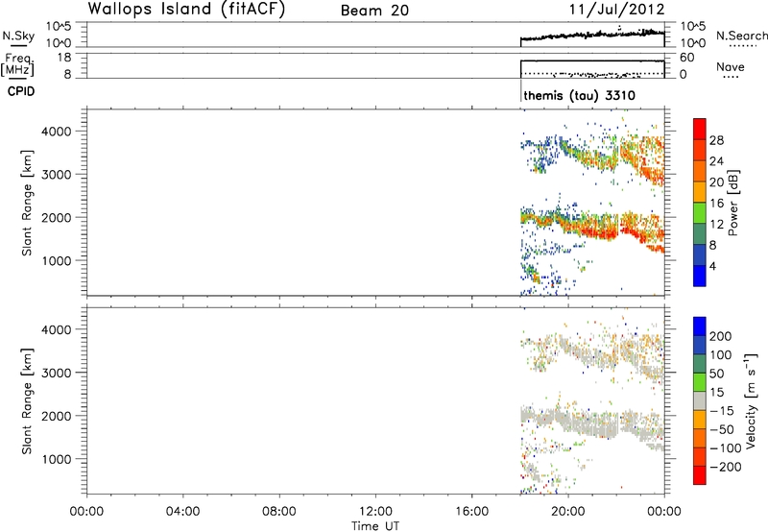Click the 8 MHz frequency tick label
Image resolution: width=768 pixels, height=532 pixels.
point(67,75)
